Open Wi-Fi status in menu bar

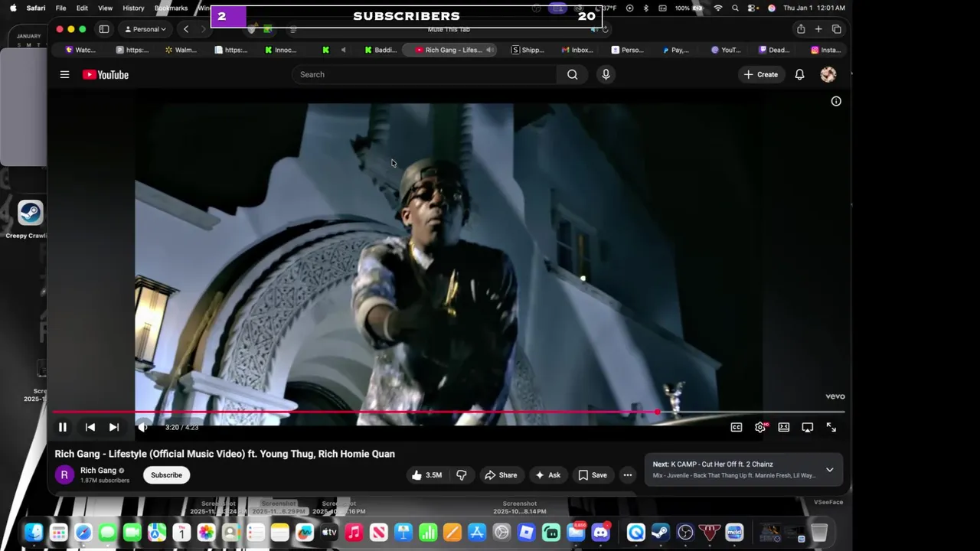(x=717, y=8)
